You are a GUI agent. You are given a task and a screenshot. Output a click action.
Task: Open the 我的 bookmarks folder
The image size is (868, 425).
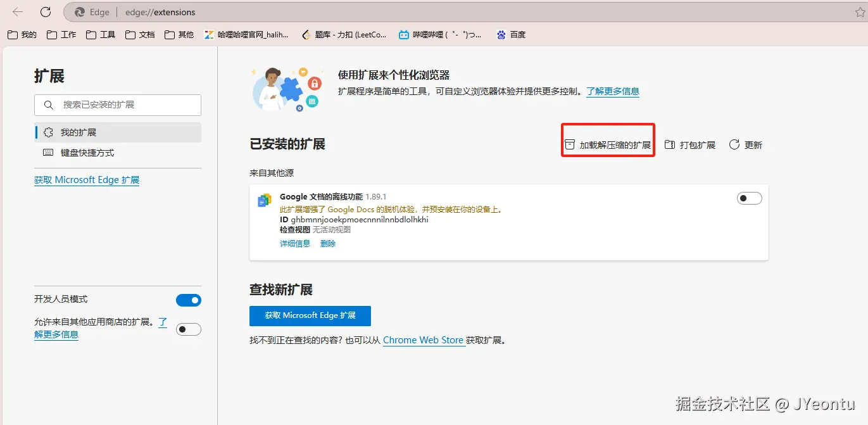coord(22,35)
